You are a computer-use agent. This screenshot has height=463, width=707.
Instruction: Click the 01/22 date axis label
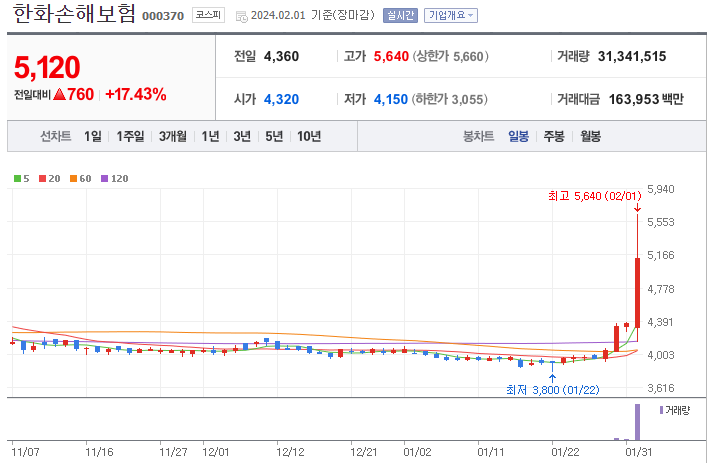[565, 452]
